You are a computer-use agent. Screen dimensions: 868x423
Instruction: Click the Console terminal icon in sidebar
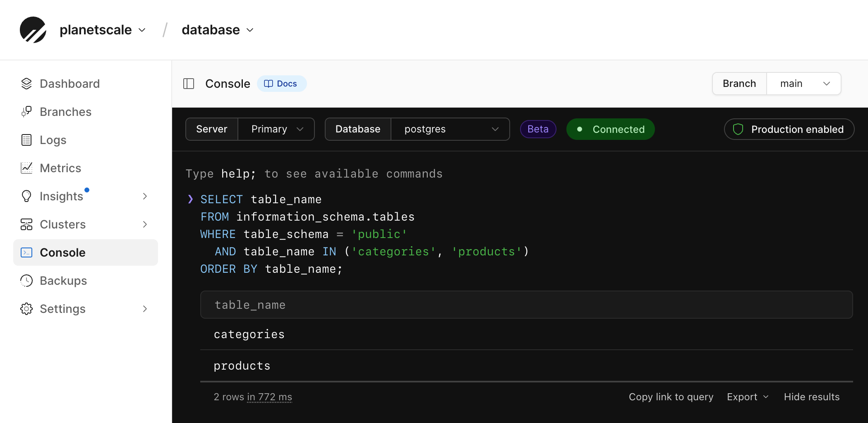click(26, 252)
